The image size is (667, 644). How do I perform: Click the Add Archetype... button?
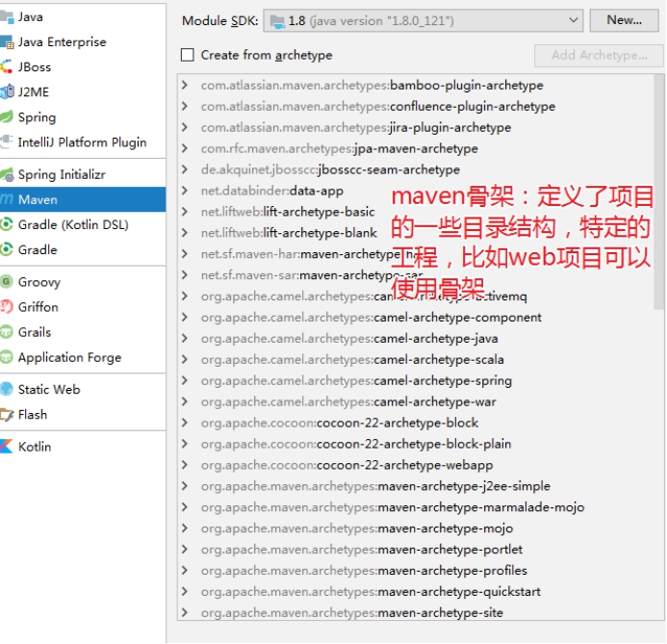pos(599,55)
